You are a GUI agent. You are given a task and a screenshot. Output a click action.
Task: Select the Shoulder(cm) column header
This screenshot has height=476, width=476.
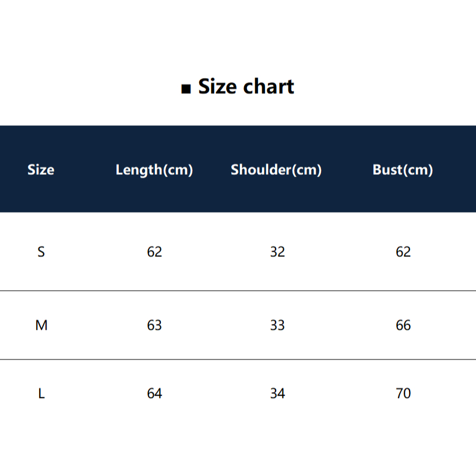coord(276,170)
